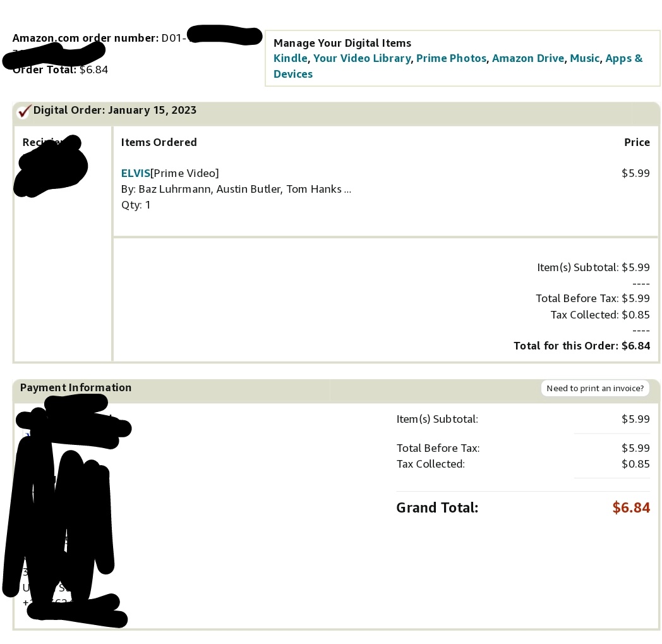Open the ELVIS title link

[x=136, y=173]
